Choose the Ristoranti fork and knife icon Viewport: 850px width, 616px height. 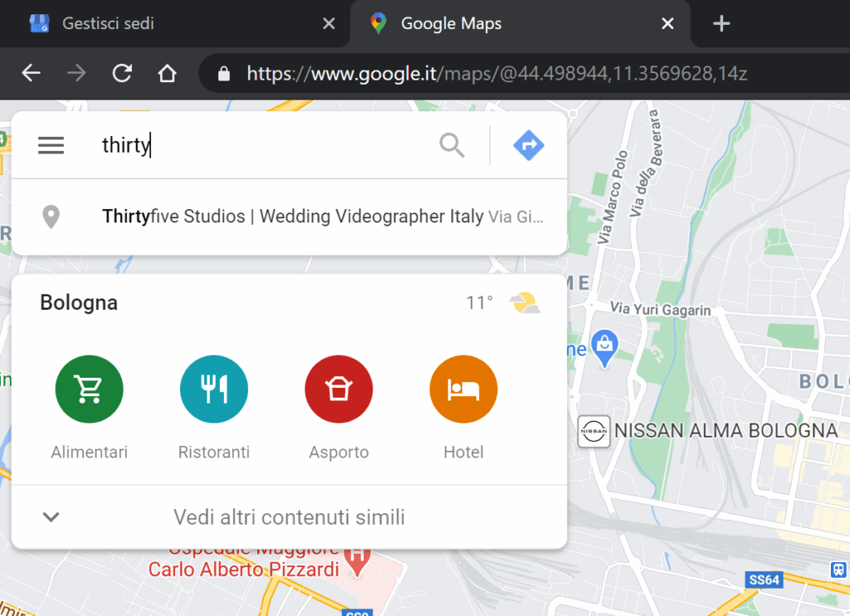(214, 389)
